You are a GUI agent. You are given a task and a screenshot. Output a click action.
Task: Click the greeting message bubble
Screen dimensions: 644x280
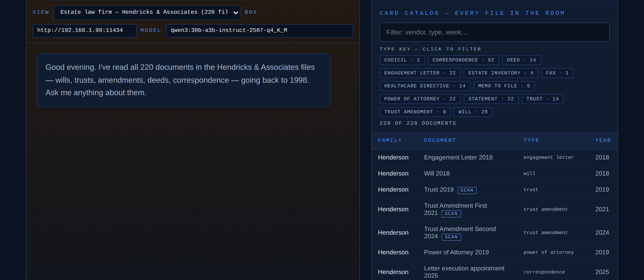[x=183, y=80]
